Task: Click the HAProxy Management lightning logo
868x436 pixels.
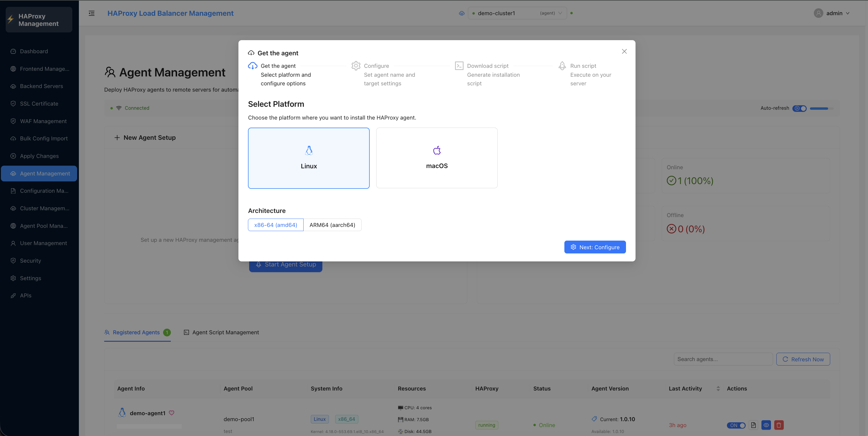Action: tap(11, 20)
